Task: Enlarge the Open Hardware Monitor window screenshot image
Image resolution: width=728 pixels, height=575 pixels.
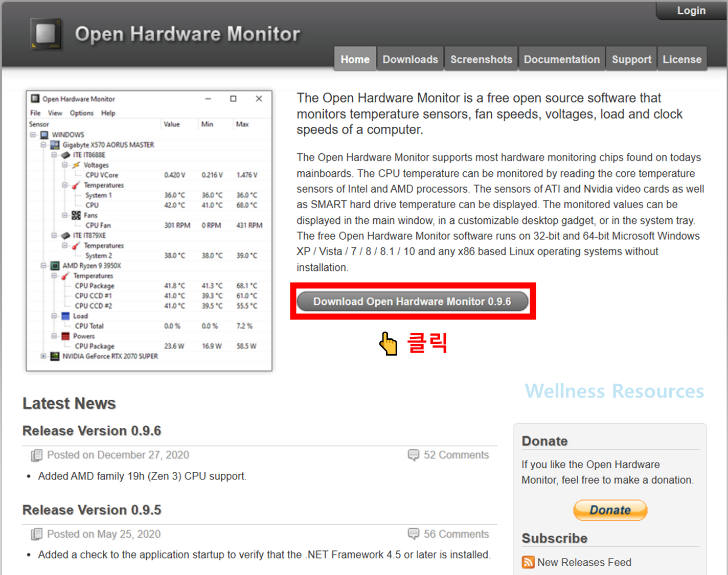Action: 149,231
